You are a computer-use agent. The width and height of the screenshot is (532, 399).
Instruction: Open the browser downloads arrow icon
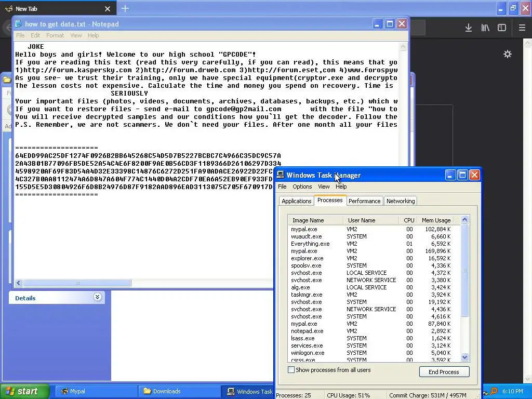pos(469,28)
